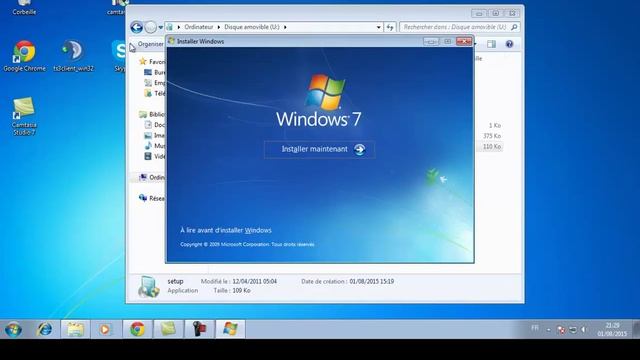The width and height of the screenshot is (640, 360).
Task: Click the setup application icon in details pane
Action: click(148, 287)
